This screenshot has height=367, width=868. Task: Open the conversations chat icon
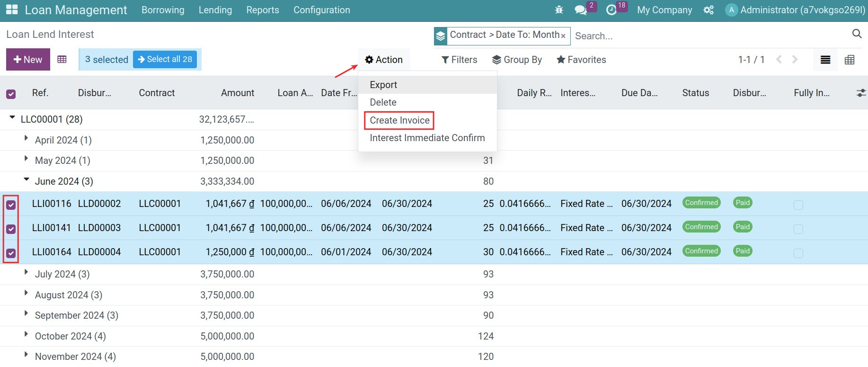coord(581,10)
